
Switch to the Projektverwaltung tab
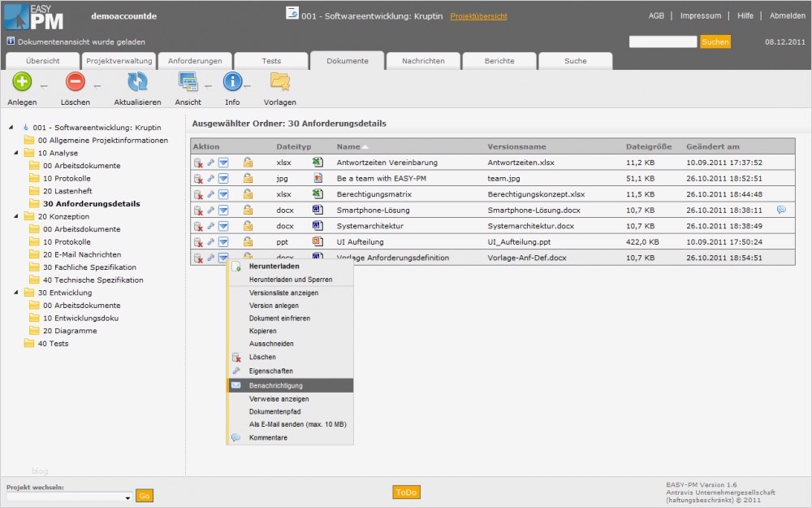click(x=119, y=61)
